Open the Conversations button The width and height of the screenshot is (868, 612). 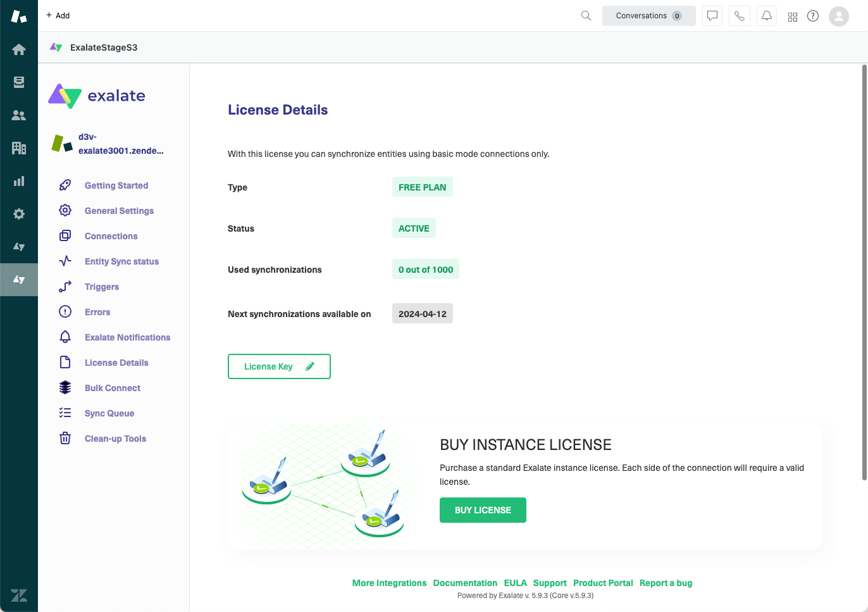pyautogui.click(x=648, y=16)
